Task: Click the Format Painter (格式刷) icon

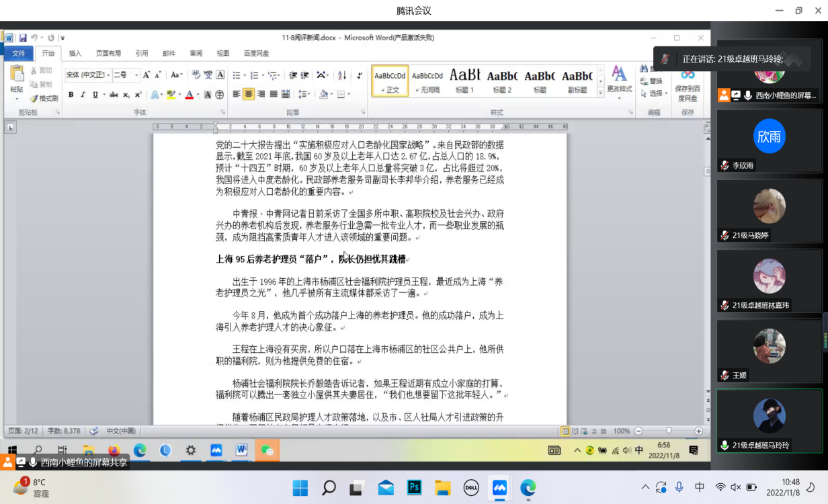Action: (x=44, y=98)
